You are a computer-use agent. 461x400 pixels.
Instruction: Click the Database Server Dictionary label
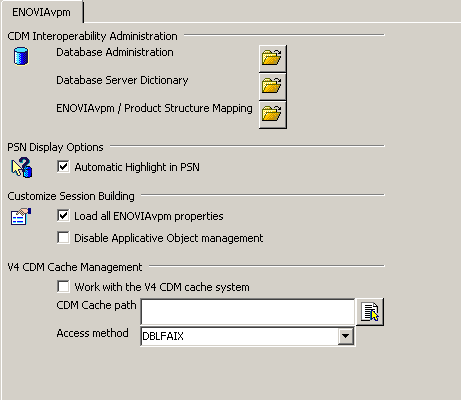click(122, 80)
